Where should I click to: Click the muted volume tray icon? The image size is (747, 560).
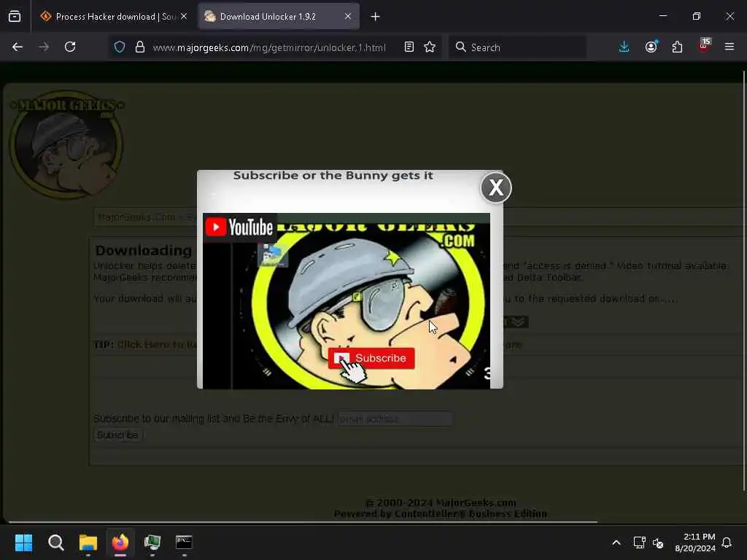(658, 542)
